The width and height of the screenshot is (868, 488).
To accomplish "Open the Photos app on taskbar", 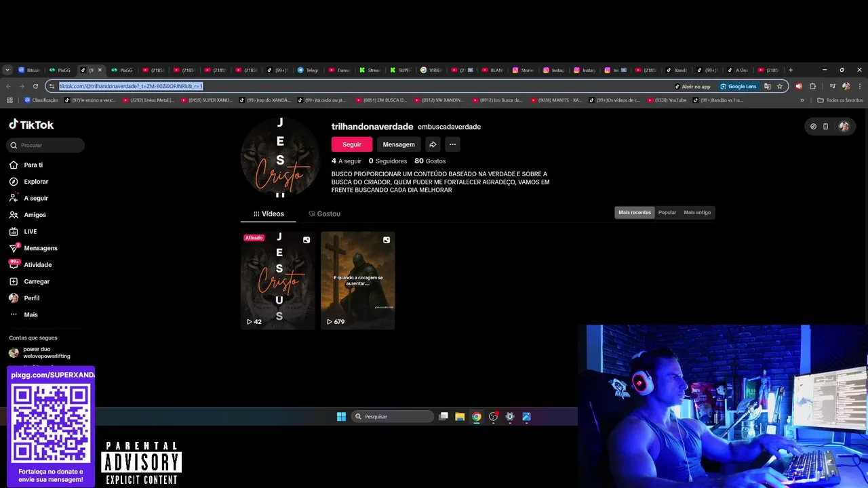I will 526,417.
